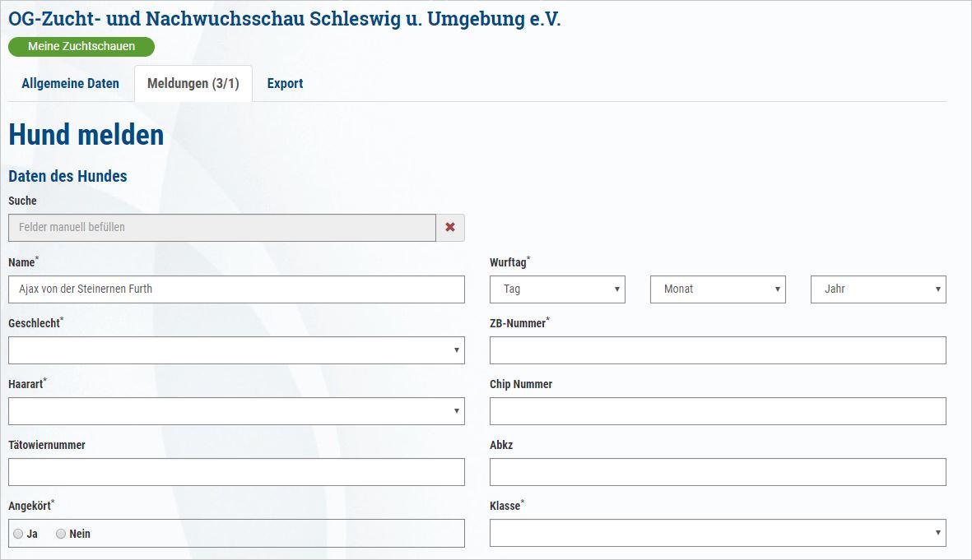
Task: Focus the Name input field
Action: [236, 289]
